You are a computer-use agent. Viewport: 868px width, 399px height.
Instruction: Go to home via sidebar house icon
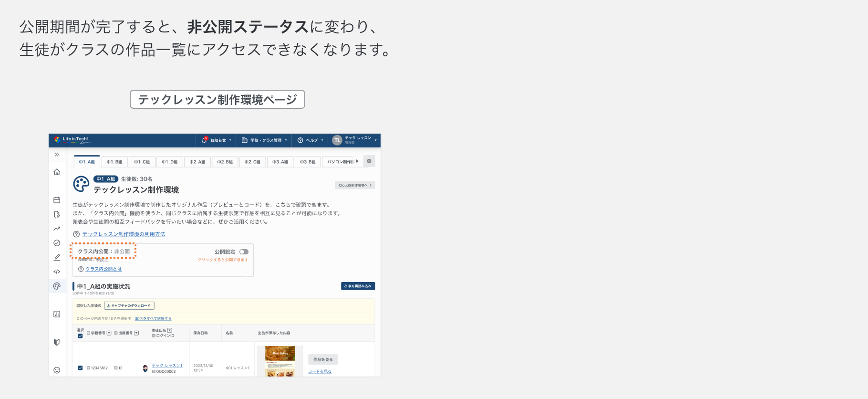point(57,172)
